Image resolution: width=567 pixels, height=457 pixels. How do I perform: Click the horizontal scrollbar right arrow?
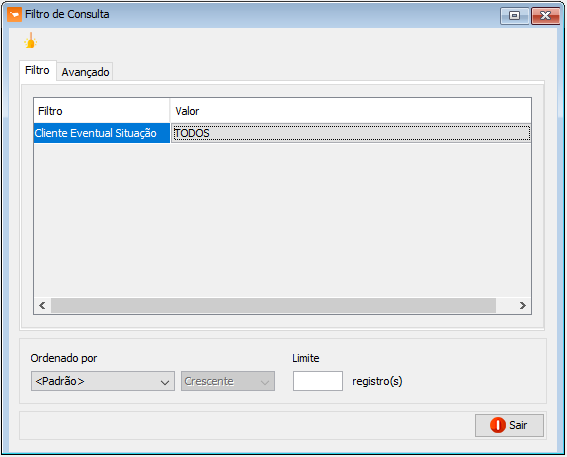point(523,306)
